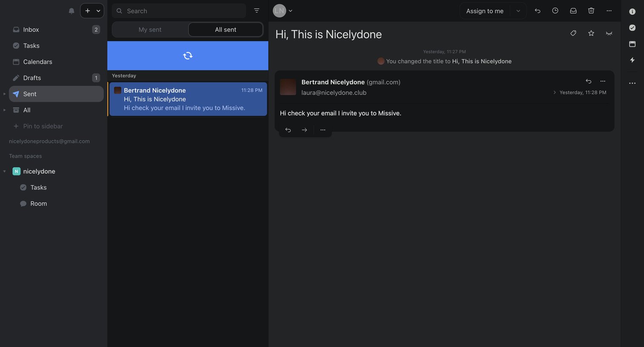Viewport: 644px width, 347px height.
Task: Open more options beside the trash icon
Action: point(609,11)
